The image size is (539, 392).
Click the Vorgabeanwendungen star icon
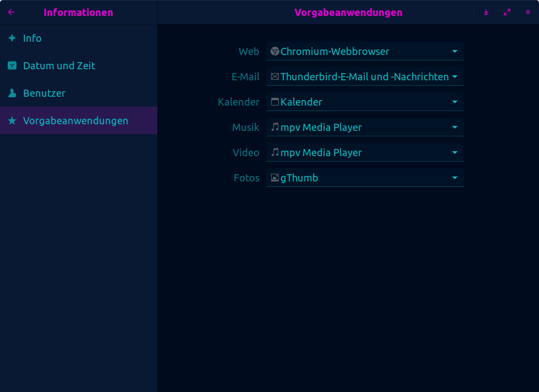(12, 120)
